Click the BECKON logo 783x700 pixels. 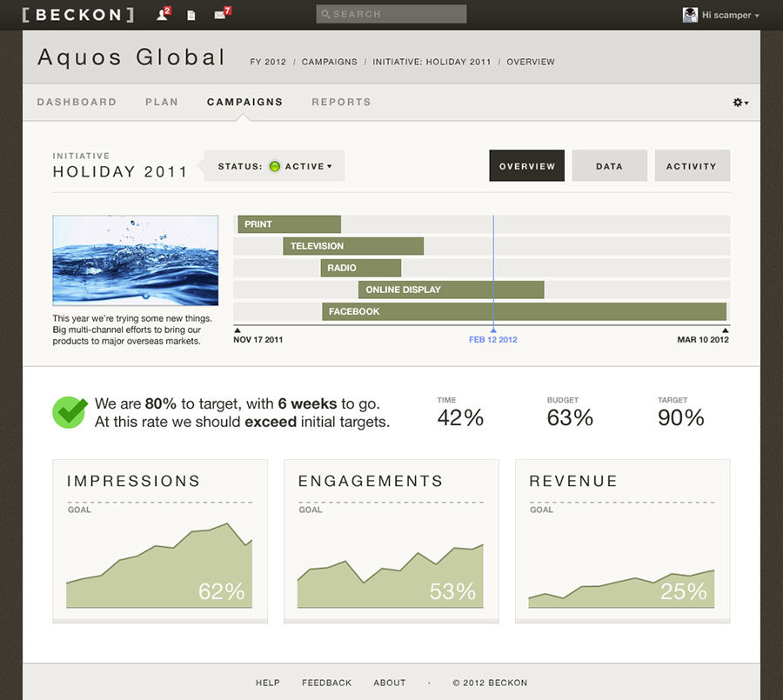click(78, 15)
